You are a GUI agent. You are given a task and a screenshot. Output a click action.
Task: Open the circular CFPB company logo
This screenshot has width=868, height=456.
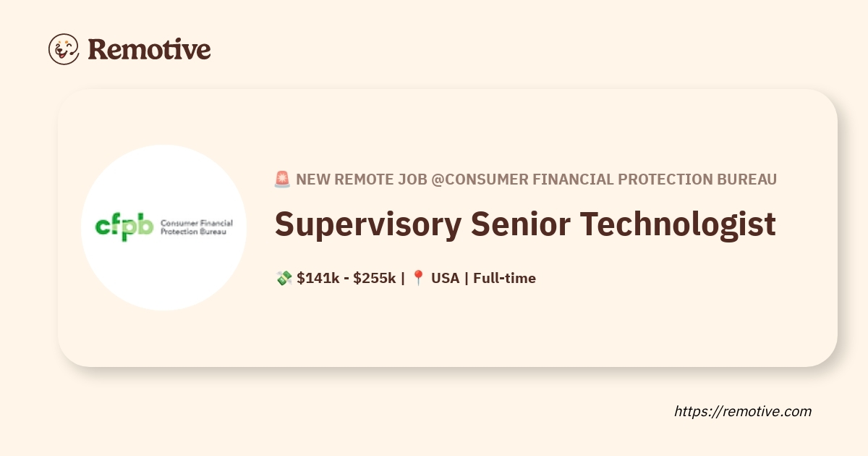point(163,227)
